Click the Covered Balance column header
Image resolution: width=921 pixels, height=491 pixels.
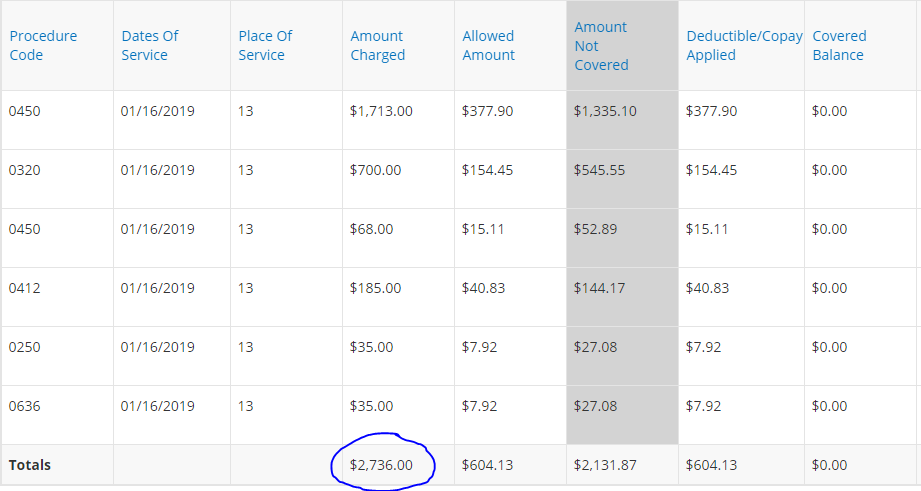pos(839,46)
